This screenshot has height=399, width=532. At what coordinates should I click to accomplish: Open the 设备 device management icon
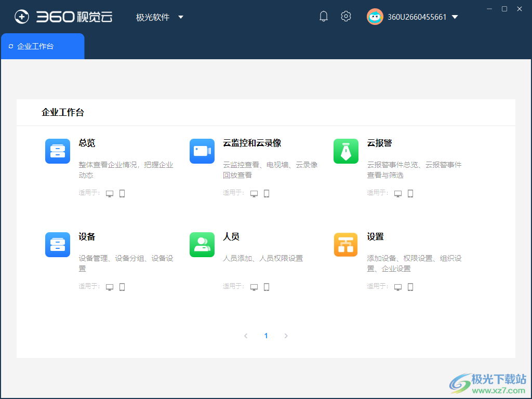57,244
